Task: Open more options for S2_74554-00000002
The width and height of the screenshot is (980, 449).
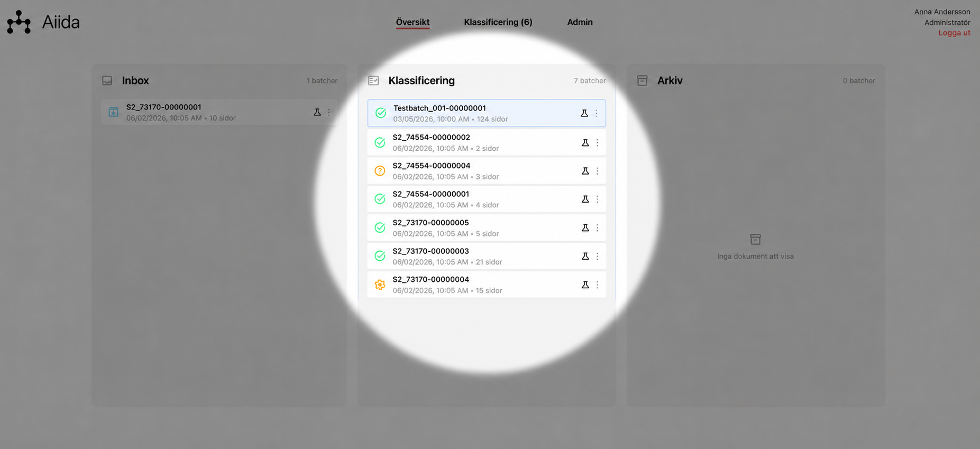Action: 597,143
